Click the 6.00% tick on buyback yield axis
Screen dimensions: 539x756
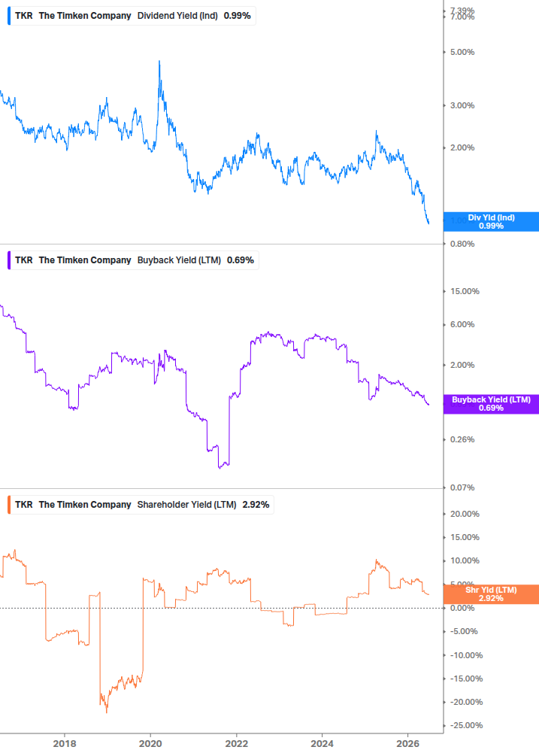462,324
